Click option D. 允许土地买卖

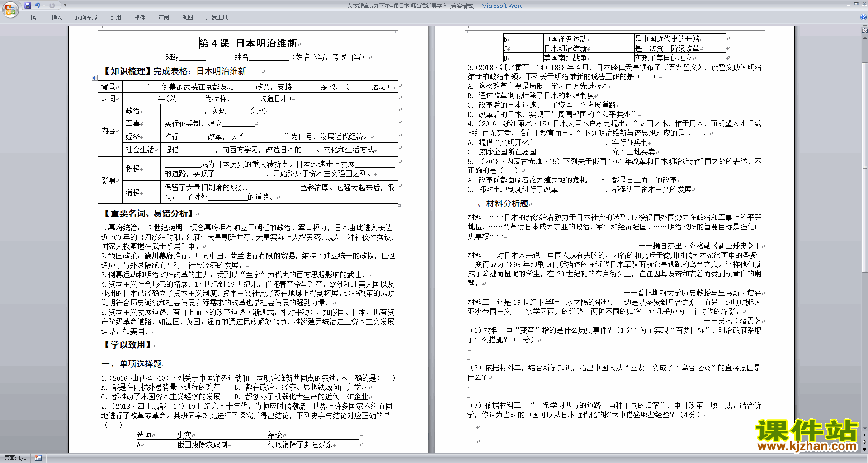tap(628, 152)
